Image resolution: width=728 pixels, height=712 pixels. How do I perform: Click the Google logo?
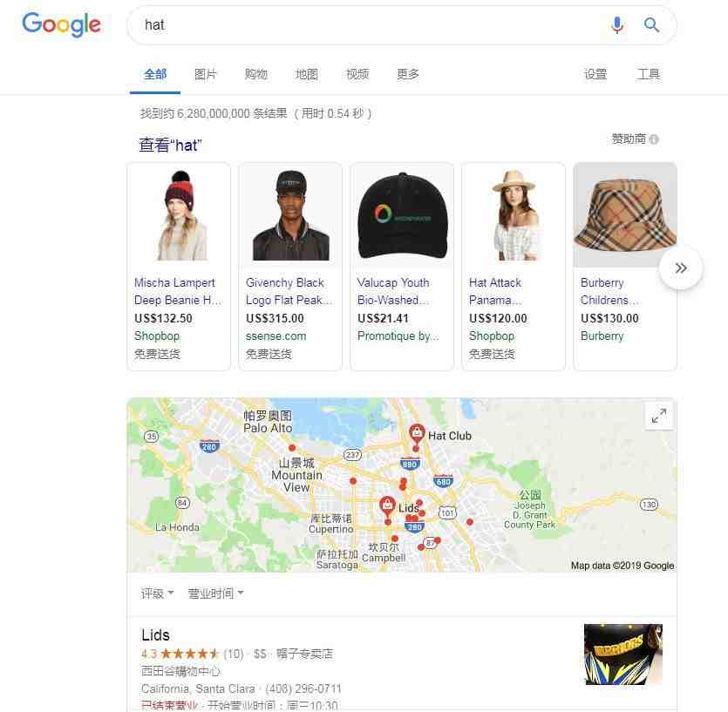(61, 24)
